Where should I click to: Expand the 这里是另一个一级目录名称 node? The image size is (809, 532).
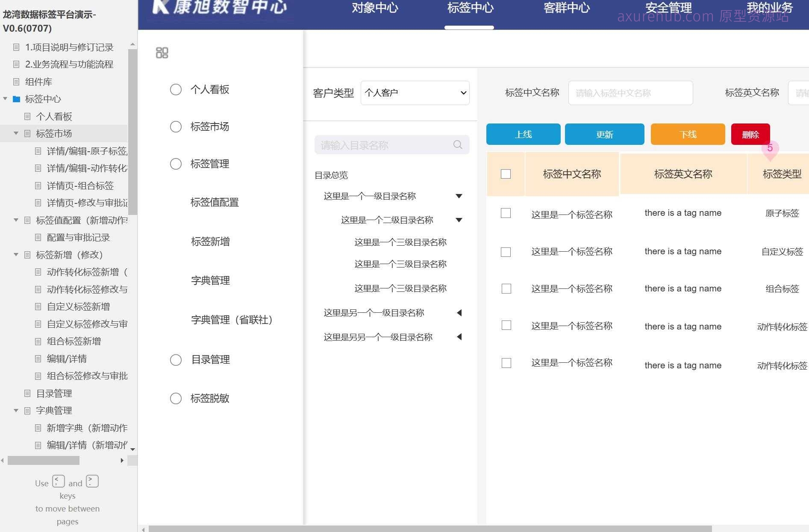point(459,312)
